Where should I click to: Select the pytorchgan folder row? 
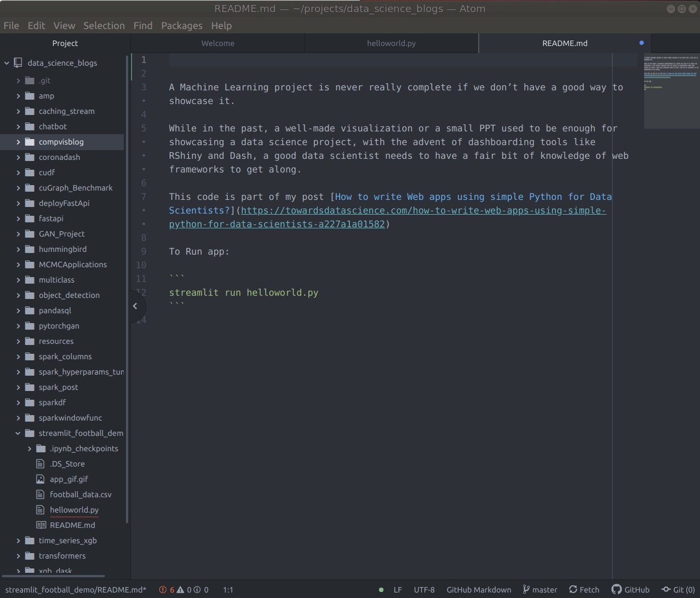tap(62, 326)
